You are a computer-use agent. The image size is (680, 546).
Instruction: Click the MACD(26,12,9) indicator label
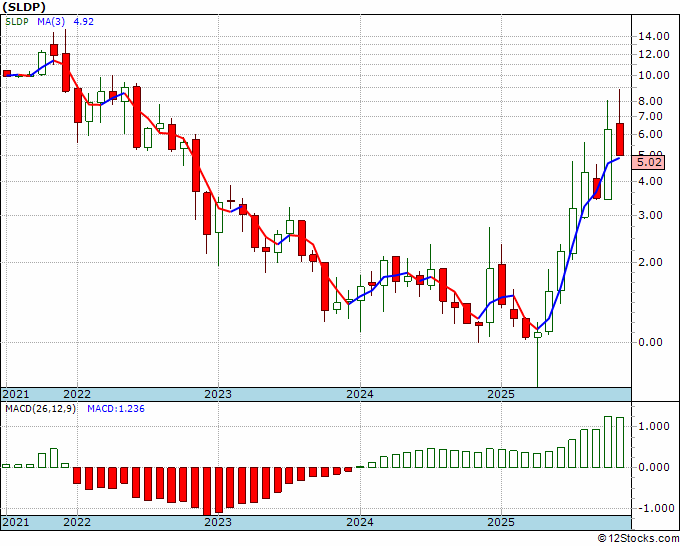[x=40, y=409]
